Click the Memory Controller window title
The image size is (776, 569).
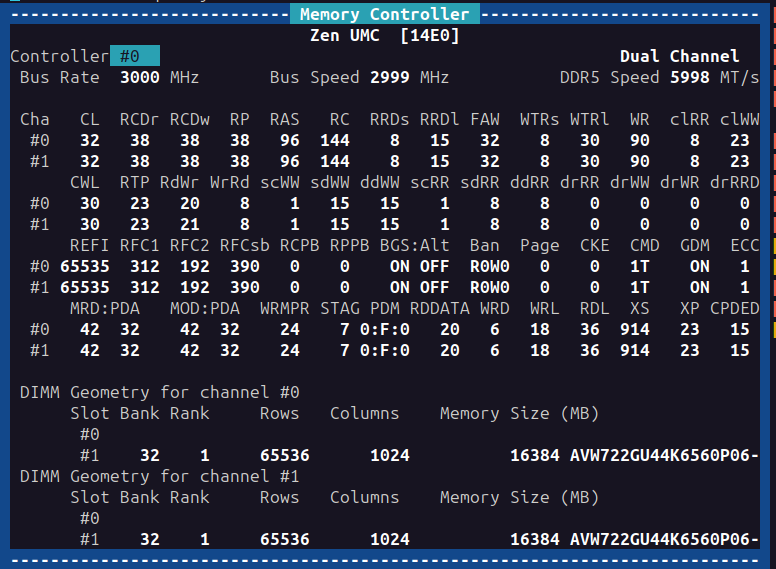(385, 14)
